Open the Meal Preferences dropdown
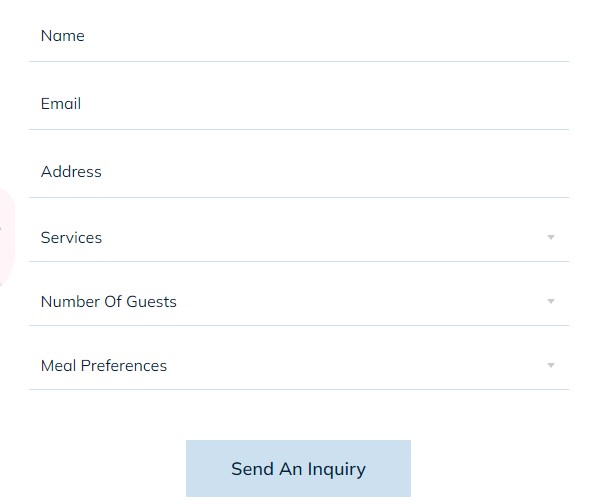604x504 pixels. click(x=299, y=366)
